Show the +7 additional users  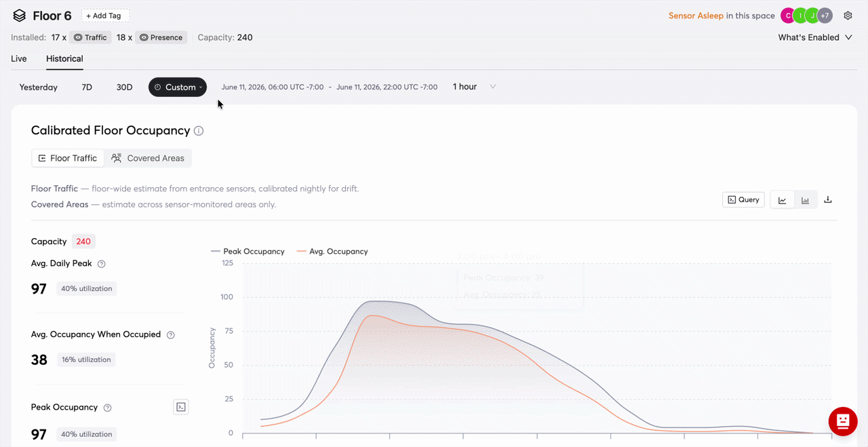[825, 16]
